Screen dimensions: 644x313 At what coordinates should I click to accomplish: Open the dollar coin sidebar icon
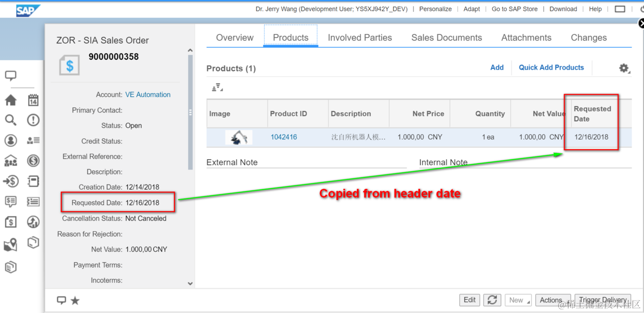coord(33,161)
